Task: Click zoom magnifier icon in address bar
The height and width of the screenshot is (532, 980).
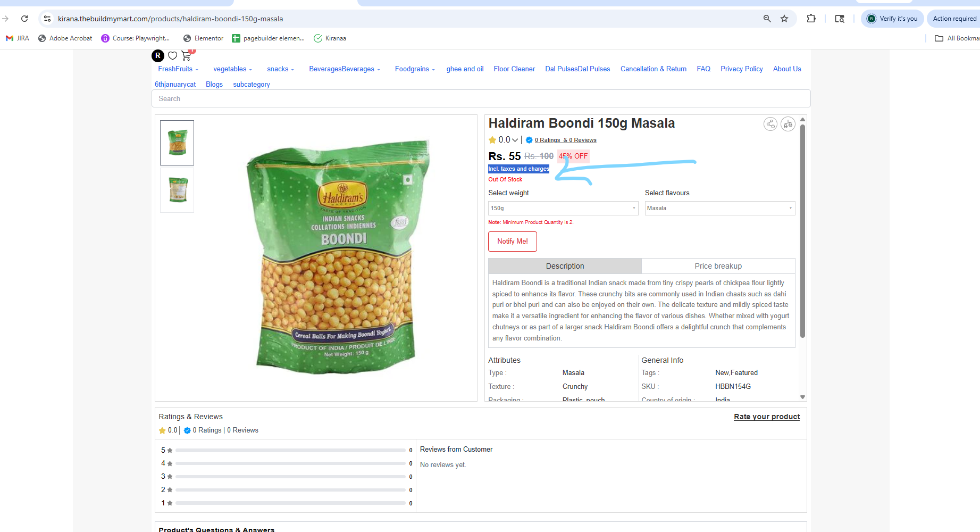Action: tap(767, 19)
